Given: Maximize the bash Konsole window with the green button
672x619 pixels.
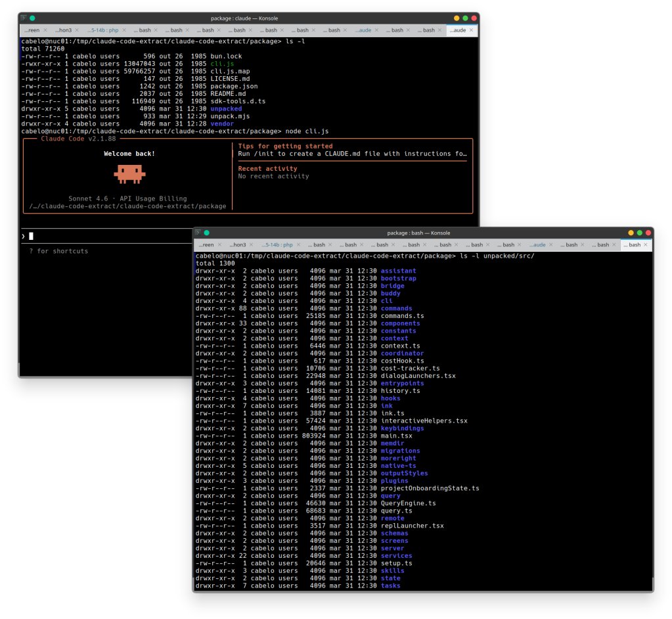Looking at the screenshot, I should pyautogui.click(x=639, y=233).
